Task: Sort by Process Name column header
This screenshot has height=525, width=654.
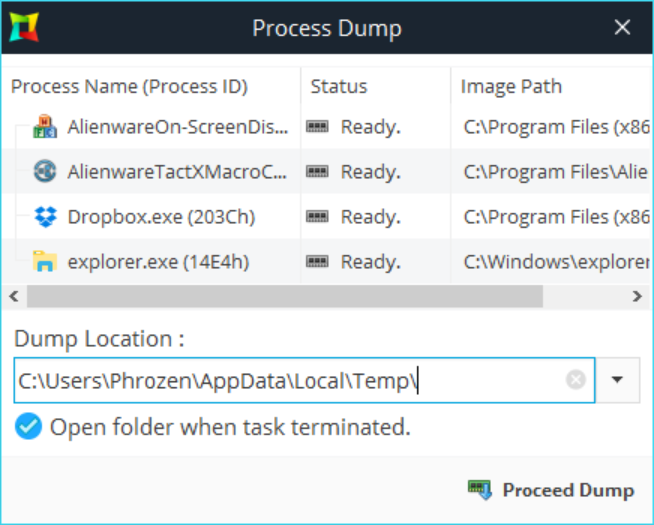Action: coord(130,87)
